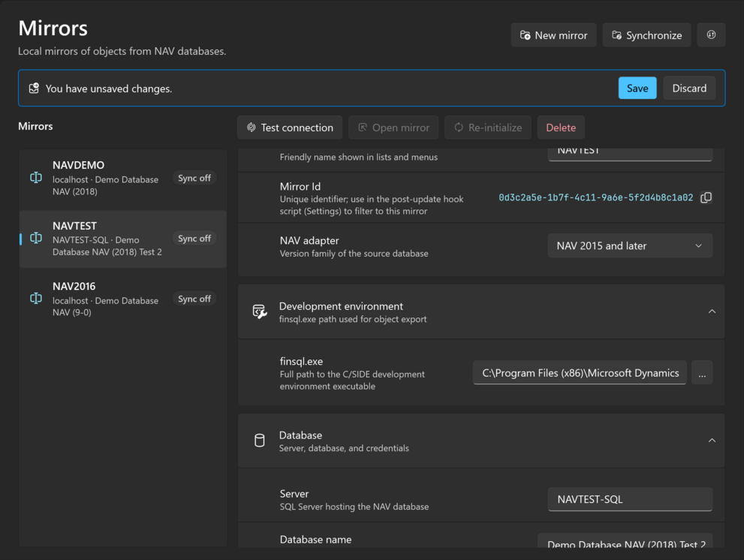Screen dimensions: 744x560
Task: Click the Open mirror icon
Action: [363, 127]
